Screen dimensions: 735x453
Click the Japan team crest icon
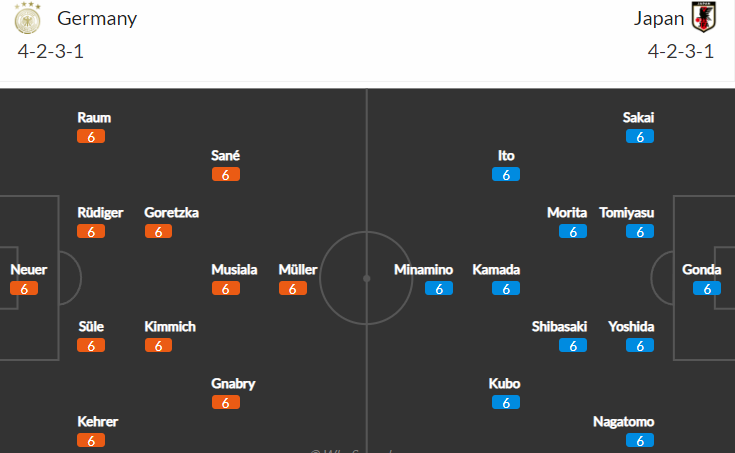click(x=704, y=17)
